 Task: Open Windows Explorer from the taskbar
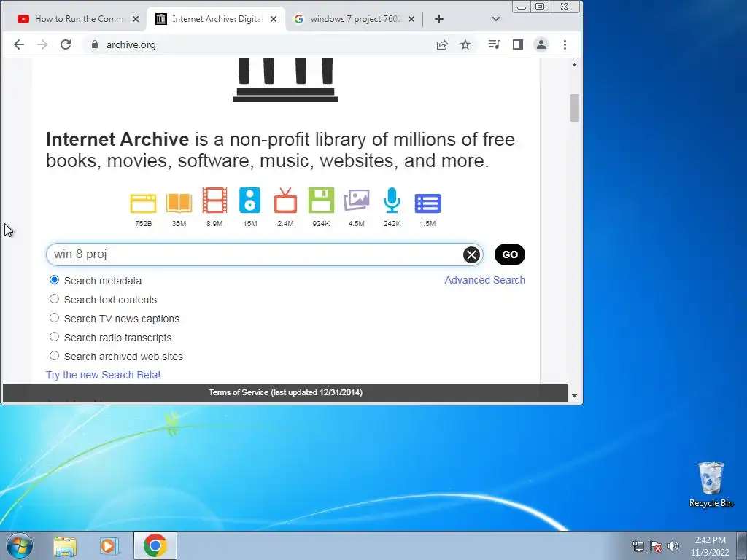[65, 545]
